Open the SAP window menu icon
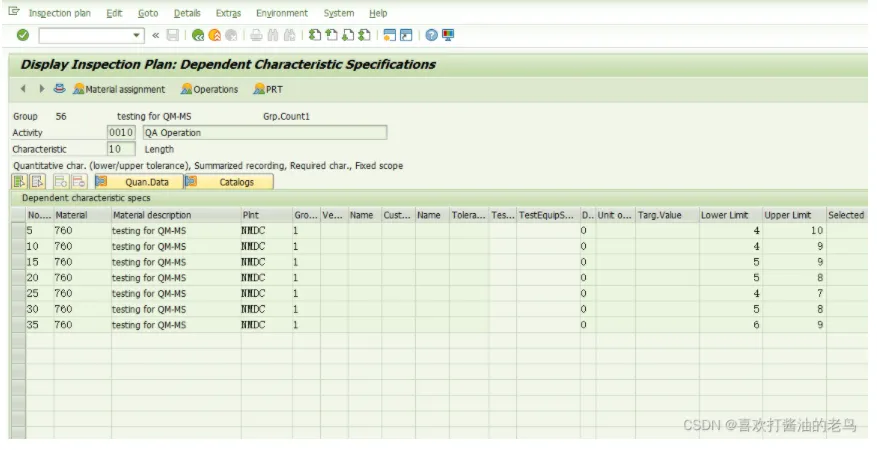 14,12
